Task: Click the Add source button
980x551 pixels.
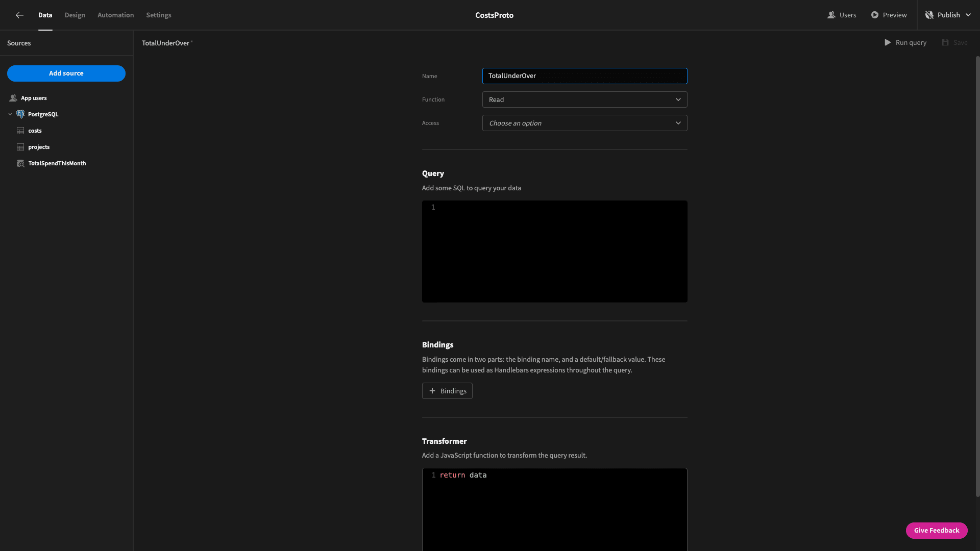Action: 66,73
